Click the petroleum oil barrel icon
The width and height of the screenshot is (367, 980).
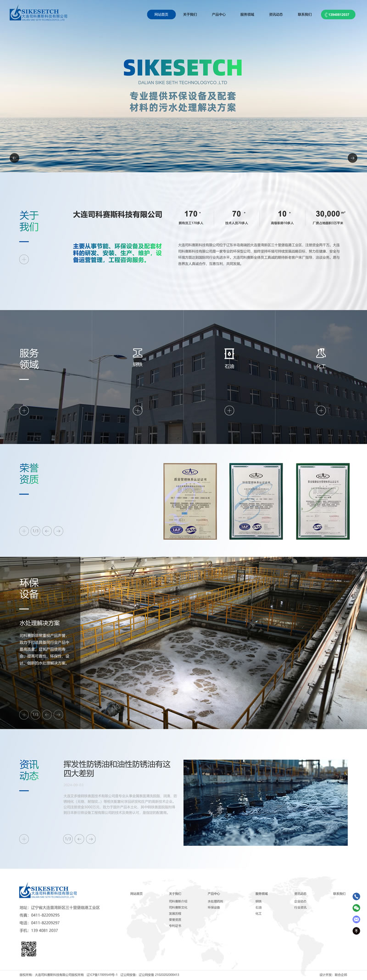pyautogui.click(x=229, y=353)
